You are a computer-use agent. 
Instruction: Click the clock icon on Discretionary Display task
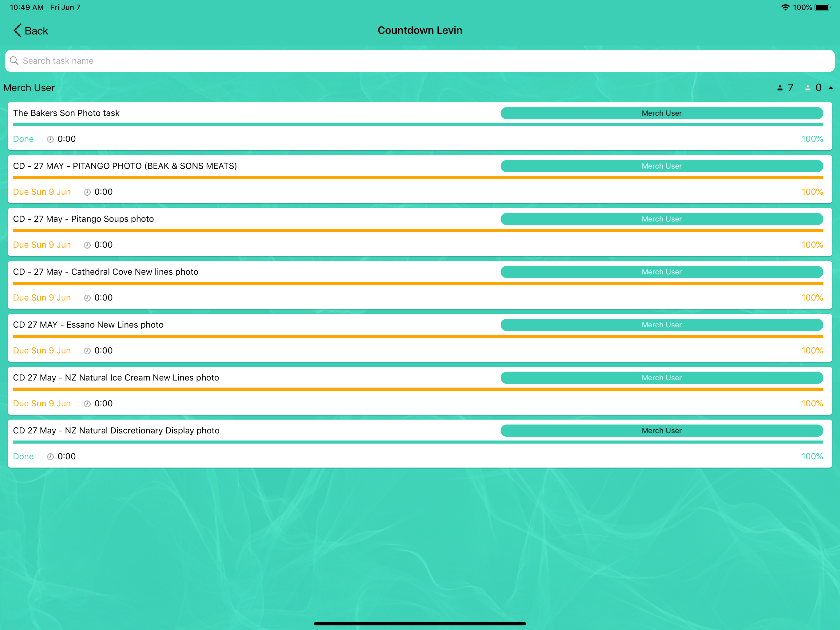pos(50,457)
